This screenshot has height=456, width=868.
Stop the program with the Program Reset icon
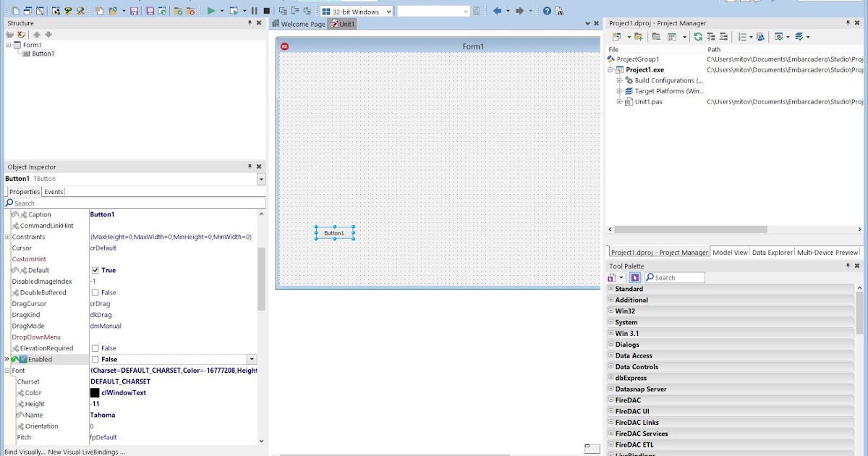tap(266, 10)
